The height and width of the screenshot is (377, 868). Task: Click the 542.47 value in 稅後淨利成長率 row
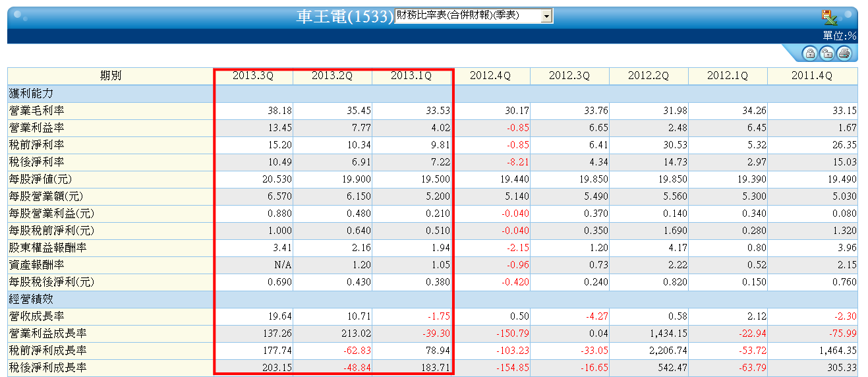point(672,368)
